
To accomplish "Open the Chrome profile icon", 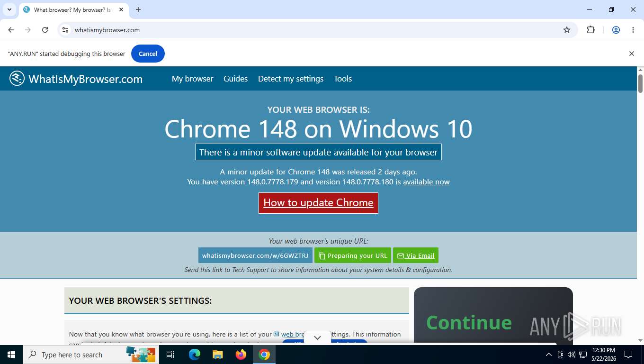I will [x=616, y=30].
